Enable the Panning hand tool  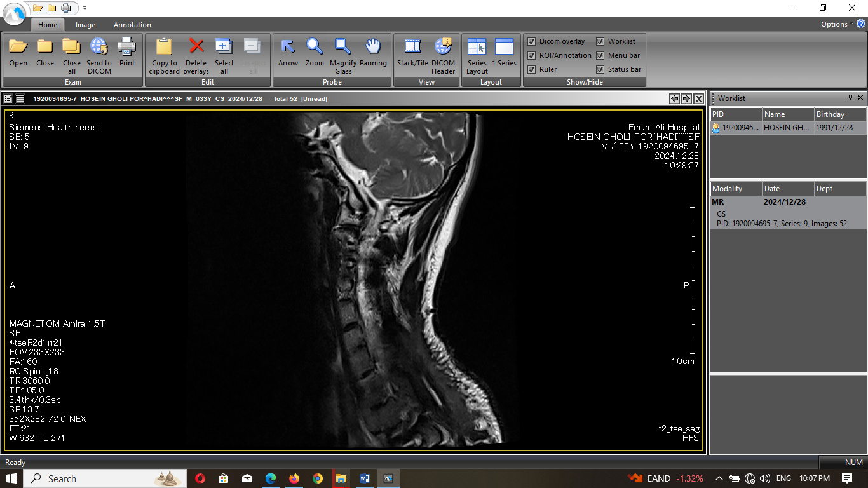[373, 53]
